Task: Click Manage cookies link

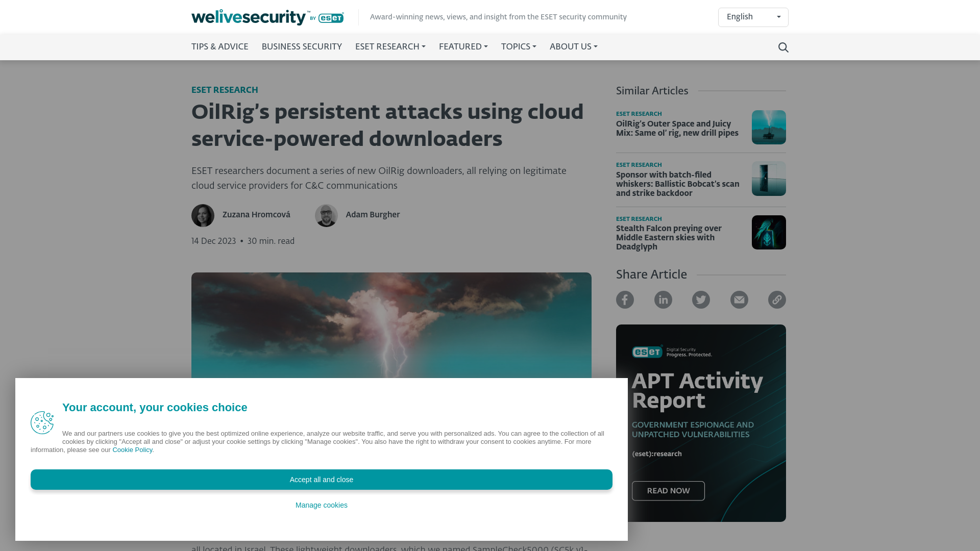Action: tap(321, 505)
